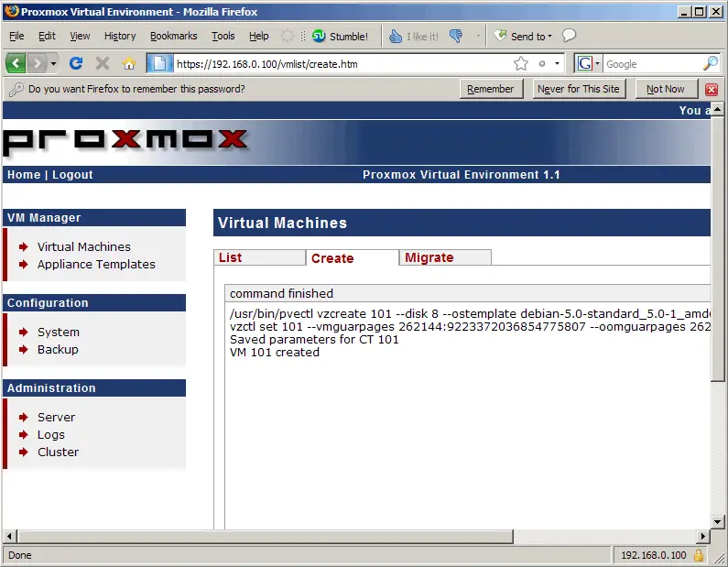The width and height of the screenshot is (728, 567).
Task: Click the thumbs down icon
Action: [456, 36]
